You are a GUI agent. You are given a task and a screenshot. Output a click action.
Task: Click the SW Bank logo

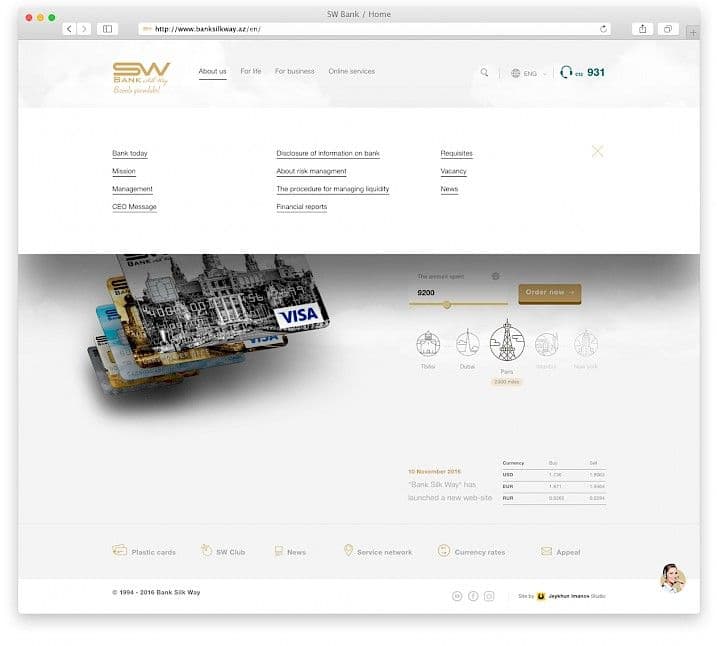point(141,78)
